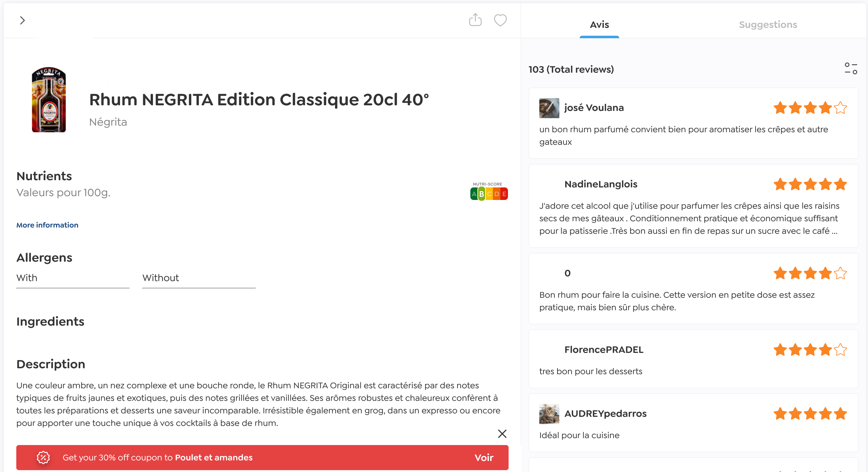Dismiss the coupon banner with X
This screenshot has width=868, height=472.
[x=502, y=433]
